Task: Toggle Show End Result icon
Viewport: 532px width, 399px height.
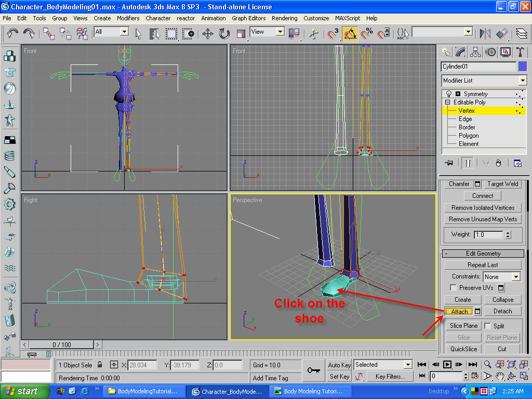Action: coord(468,163)
